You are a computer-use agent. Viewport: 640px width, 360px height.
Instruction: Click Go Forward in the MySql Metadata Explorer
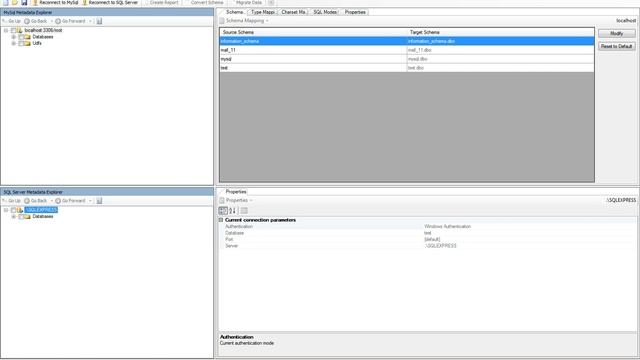click(x=70, y=21)
